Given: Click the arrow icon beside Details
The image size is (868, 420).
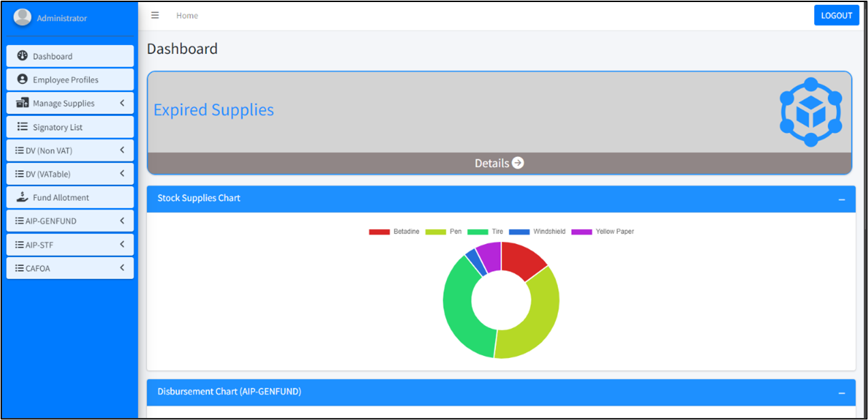Looking at the screenshot, I should [x=518, y=163].
